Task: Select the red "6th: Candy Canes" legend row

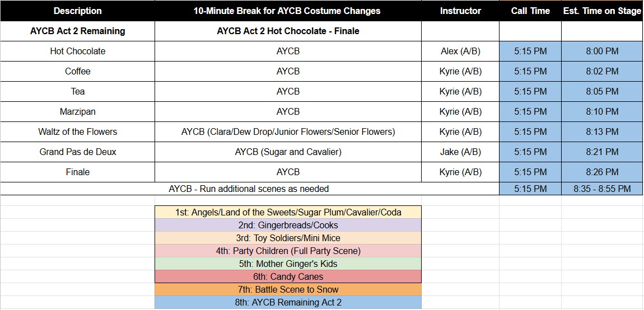Action: [x=288, y=276]
